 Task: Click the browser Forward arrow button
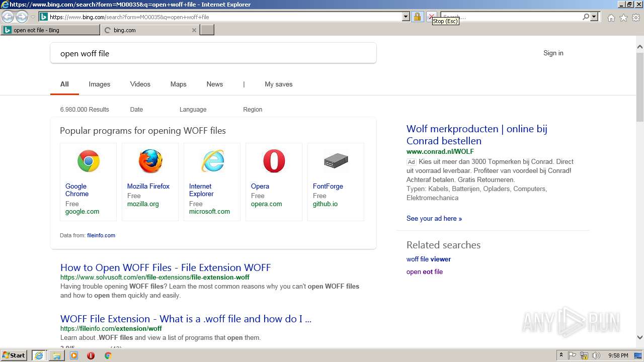[22, 17]
